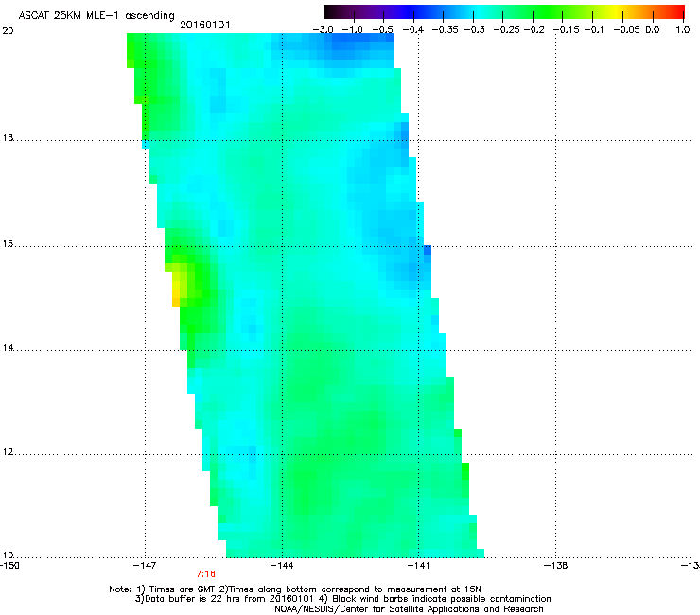Click the color bar label "-0.5"
This screenshot has width=700, height=615.
click(x=382, y=30)
